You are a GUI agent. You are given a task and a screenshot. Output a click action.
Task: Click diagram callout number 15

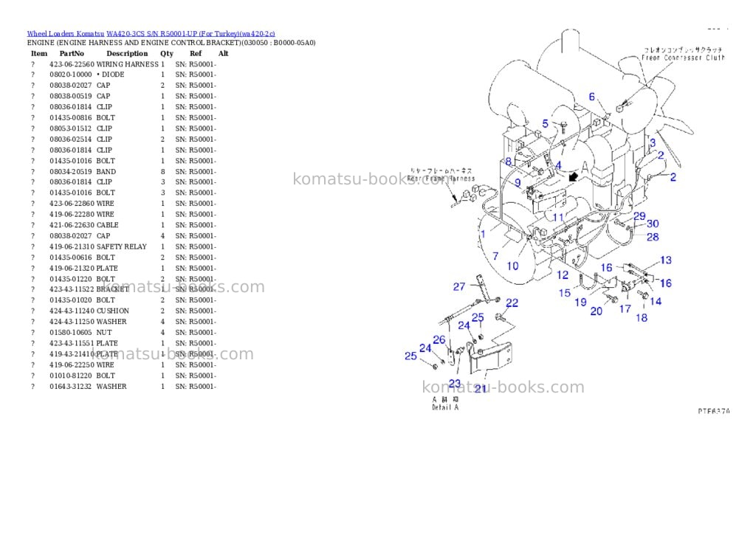pos(565,293)
